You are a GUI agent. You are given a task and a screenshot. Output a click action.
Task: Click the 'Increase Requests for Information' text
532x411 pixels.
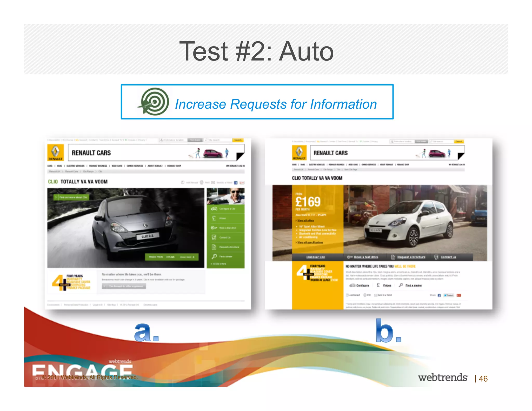tap(276, 104)
